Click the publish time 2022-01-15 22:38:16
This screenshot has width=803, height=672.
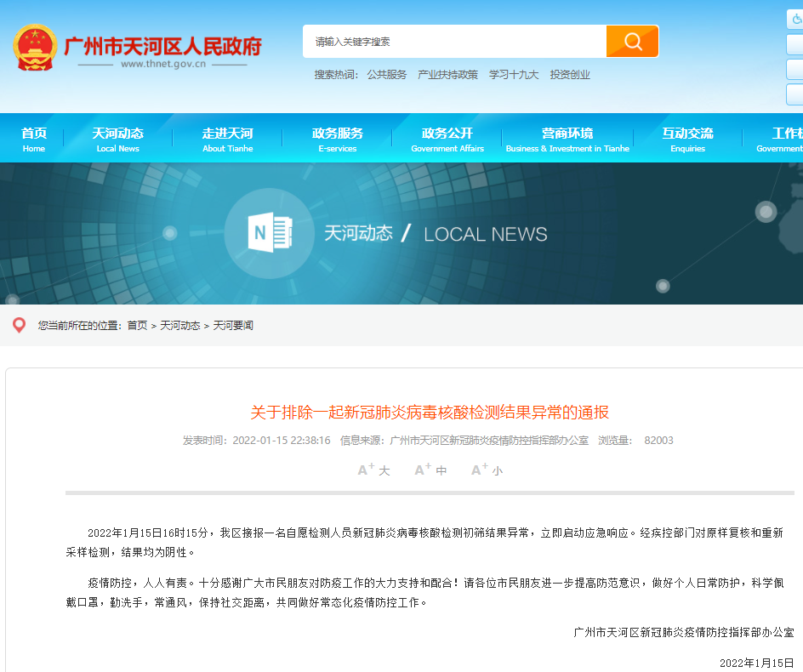point(282,441)
